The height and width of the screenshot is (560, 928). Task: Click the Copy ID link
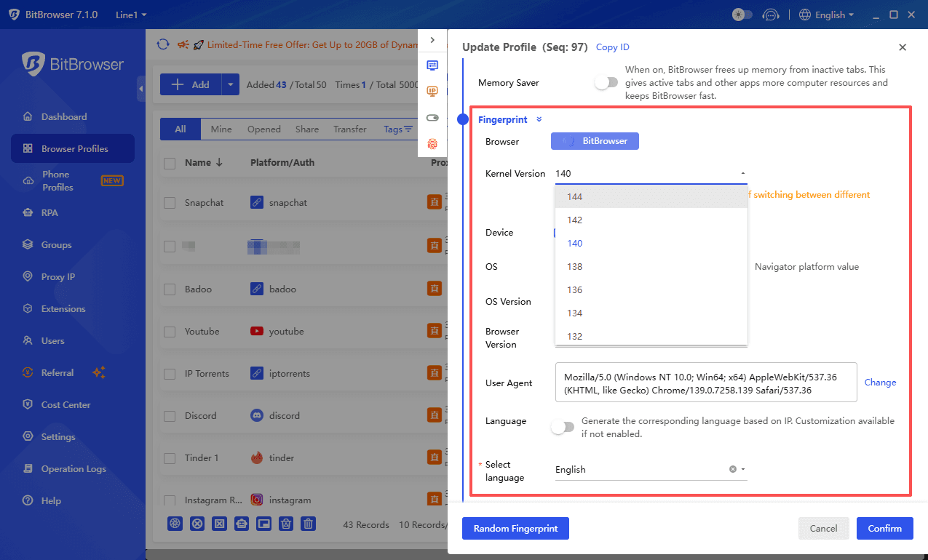pyautogui.click(x=612, y=47)
